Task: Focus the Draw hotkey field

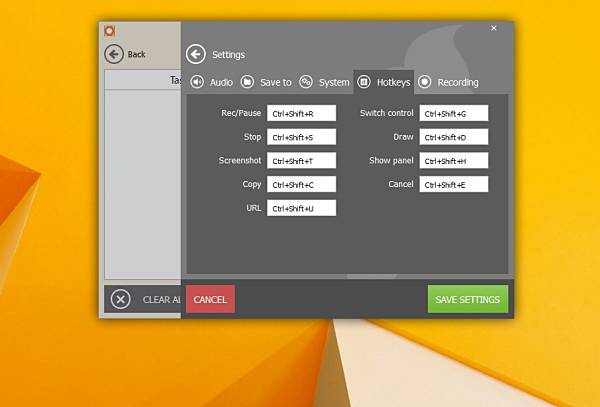Action: (454, 137)
